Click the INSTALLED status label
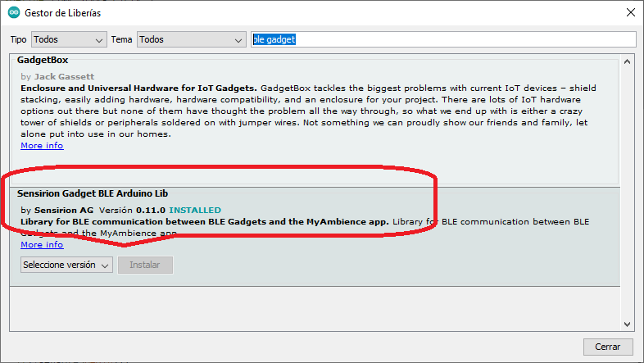The image size is (644, 363). point(195,211)
